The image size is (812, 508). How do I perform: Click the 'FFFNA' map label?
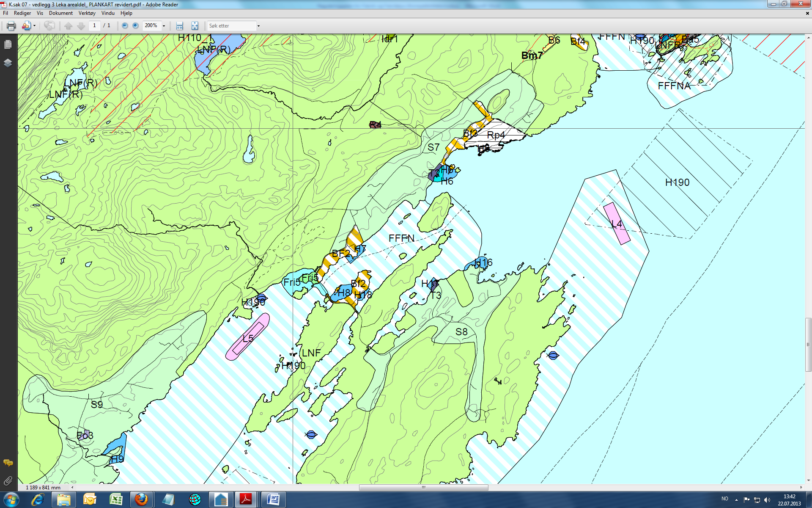pos(674,86)
